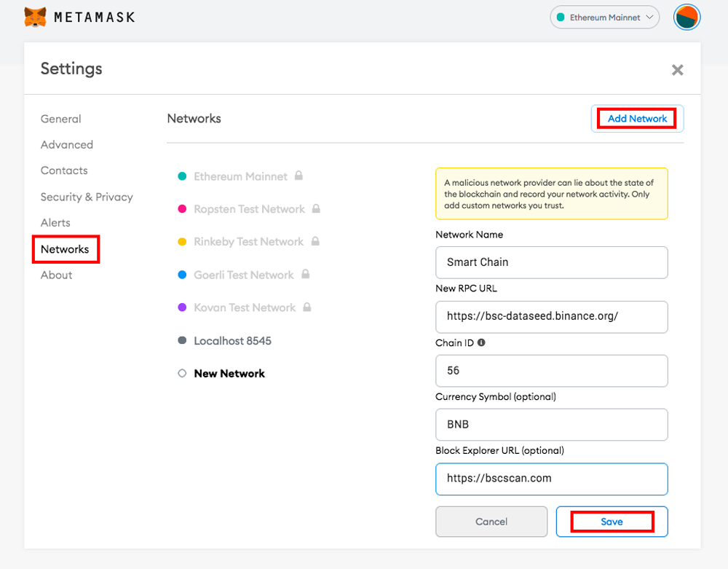Viewport: 728px width, 569px height.
Task: Open Advanced settings tab
Action: [67, 145]
